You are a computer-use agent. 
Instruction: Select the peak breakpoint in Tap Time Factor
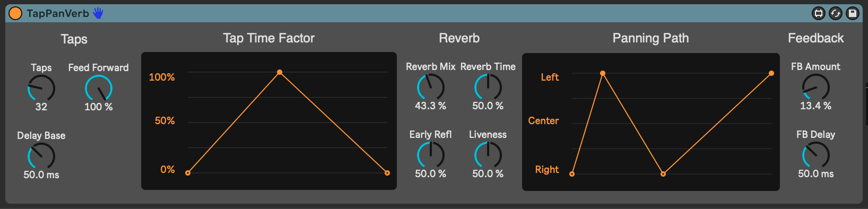(280, 72)
